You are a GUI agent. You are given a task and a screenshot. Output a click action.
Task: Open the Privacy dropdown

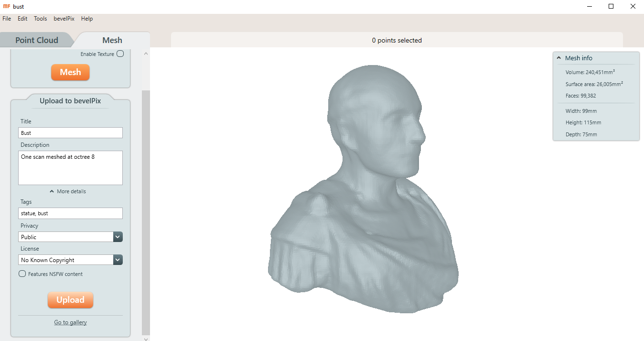click(118, 237)
